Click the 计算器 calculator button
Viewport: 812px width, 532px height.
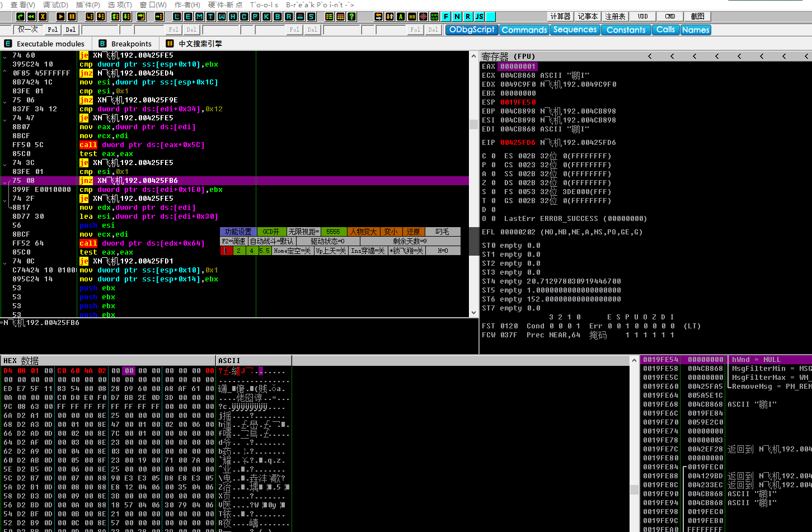560,17
